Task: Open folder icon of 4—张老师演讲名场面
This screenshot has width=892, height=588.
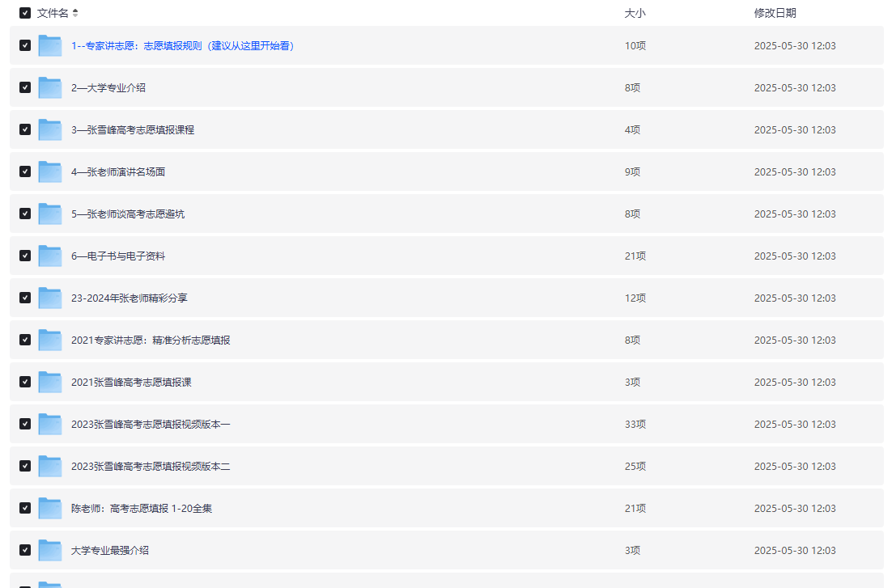Action: [x=50, y=171]
